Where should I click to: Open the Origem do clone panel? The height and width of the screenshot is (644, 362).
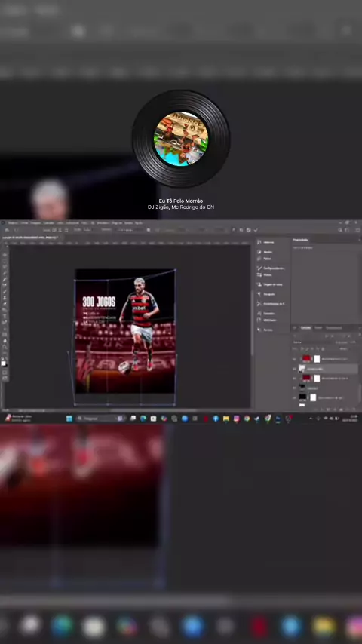(x=270, y=284)
